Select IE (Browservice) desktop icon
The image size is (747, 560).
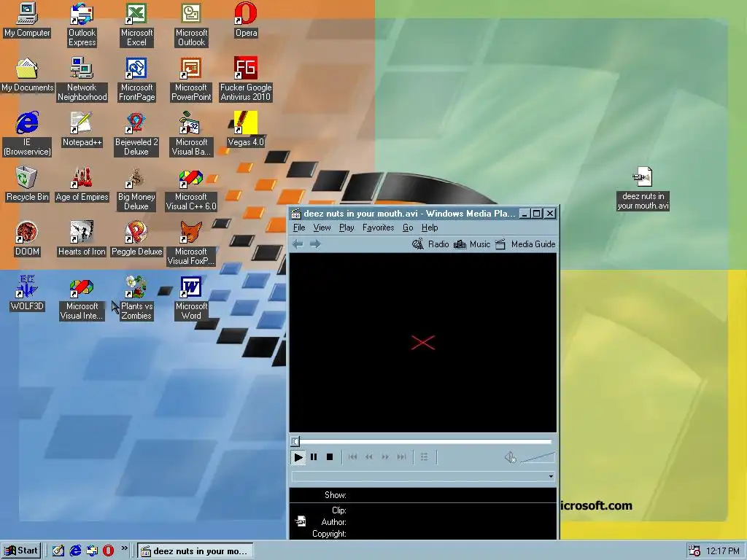tap(27, 134)
